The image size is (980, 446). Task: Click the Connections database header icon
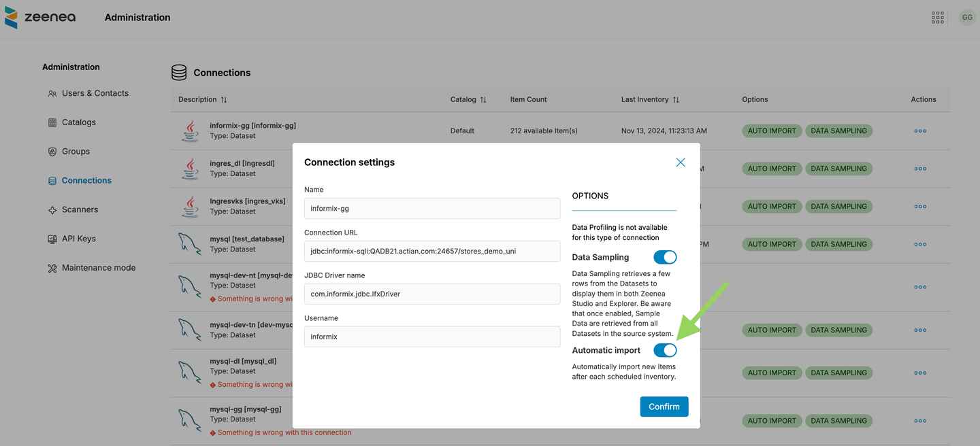click(x=179, y=73)
